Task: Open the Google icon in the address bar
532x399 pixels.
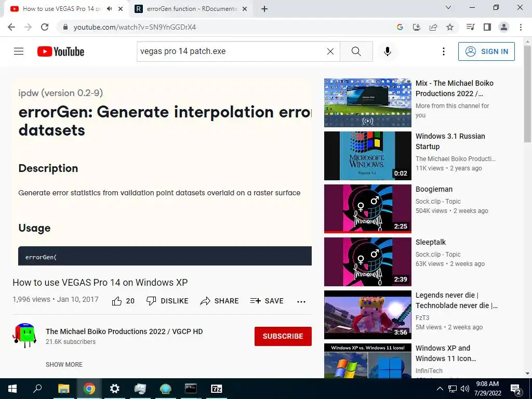Action: [400, 27]
